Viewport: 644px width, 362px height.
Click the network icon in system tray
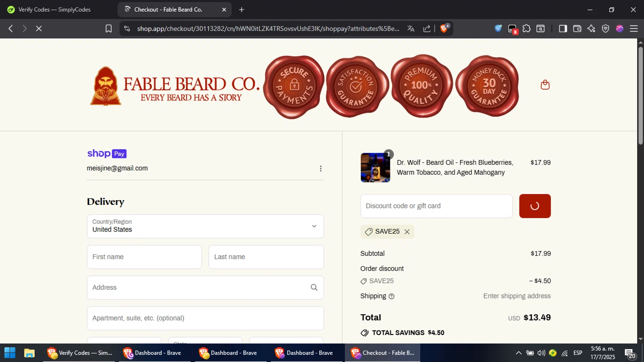click(x=565, y=353)
